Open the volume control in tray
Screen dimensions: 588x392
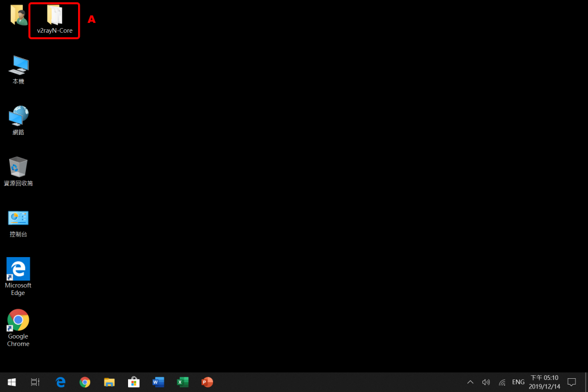tap(486, 382)
